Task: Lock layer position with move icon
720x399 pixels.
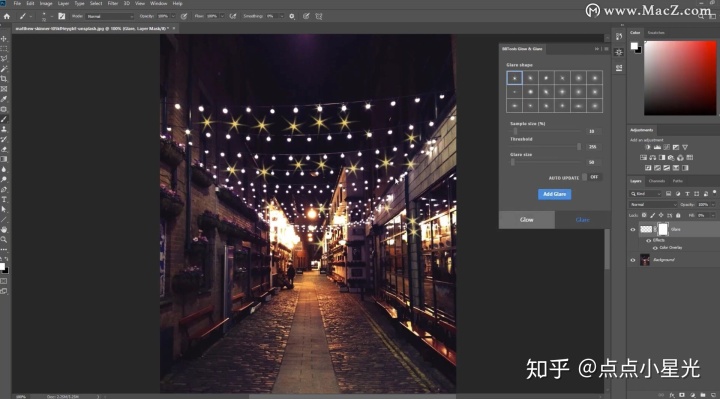Action: click(x=661, y=215)
